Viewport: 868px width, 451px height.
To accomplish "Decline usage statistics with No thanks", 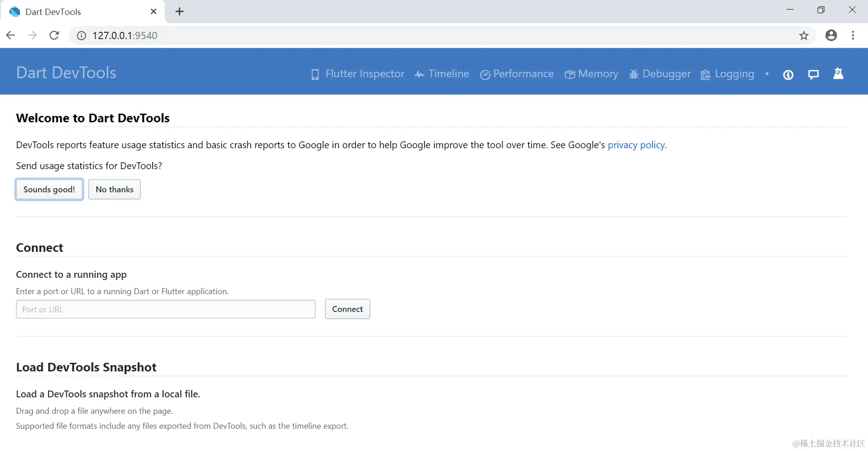I will [x=115, y=189].
